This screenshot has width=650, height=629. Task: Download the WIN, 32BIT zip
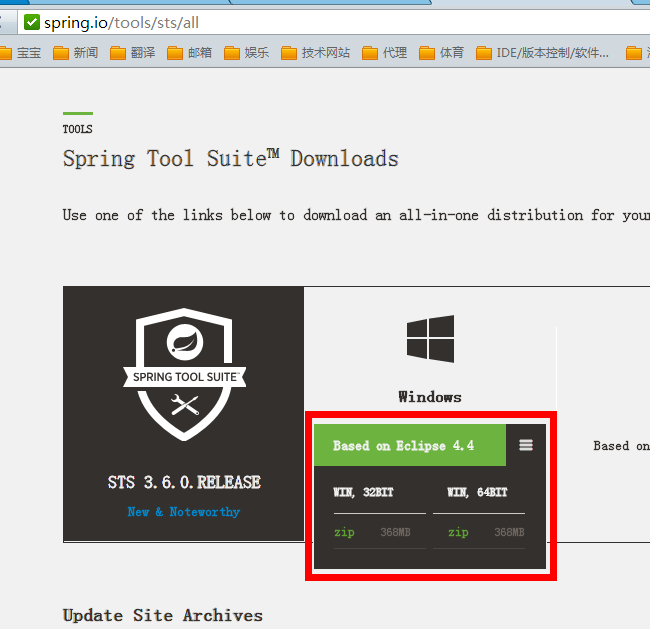point(344,532)
